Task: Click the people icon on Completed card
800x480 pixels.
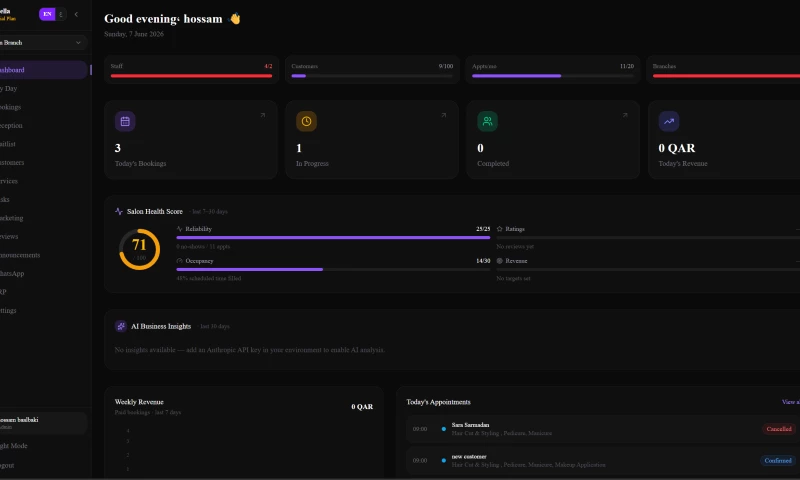Action: coord(487,121)
